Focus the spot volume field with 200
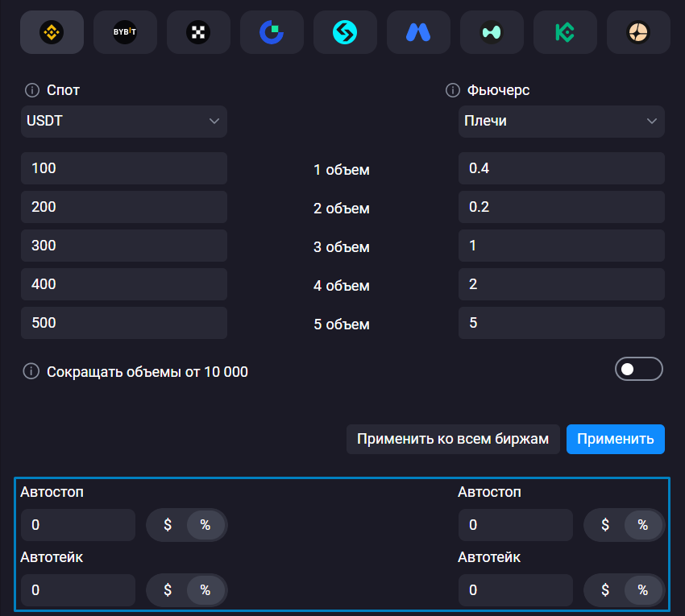This screenshot has height=616, width=685. point(124,207)
